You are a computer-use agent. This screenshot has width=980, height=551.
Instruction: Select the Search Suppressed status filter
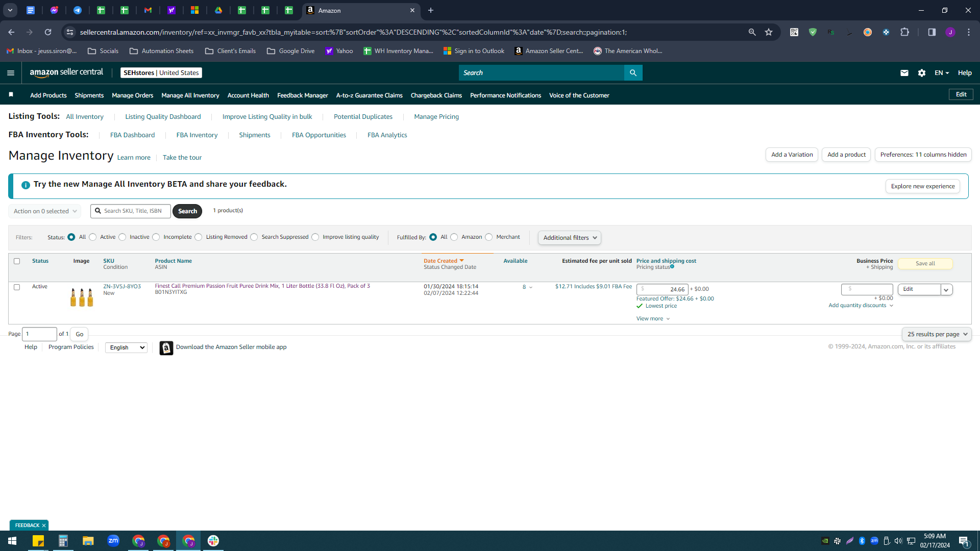click(254, 237)
